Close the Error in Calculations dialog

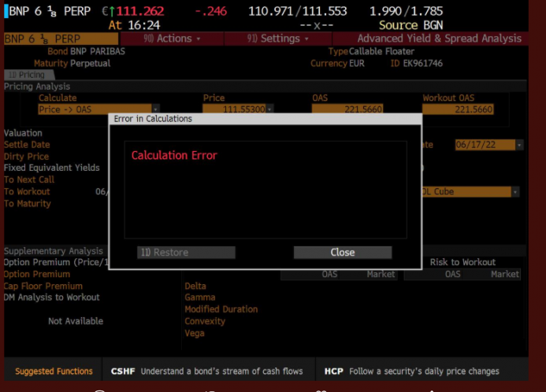click(x=343, y=252)
